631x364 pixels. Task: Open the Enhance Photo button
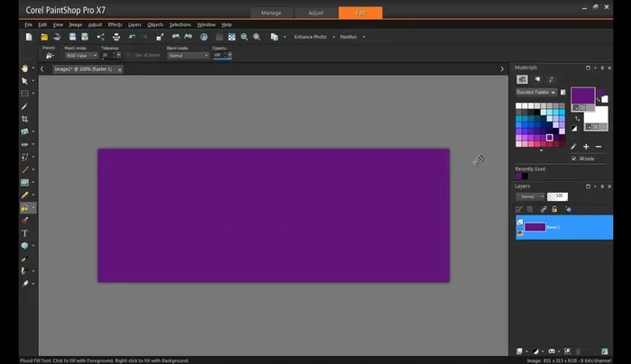(x=310, y=37)
